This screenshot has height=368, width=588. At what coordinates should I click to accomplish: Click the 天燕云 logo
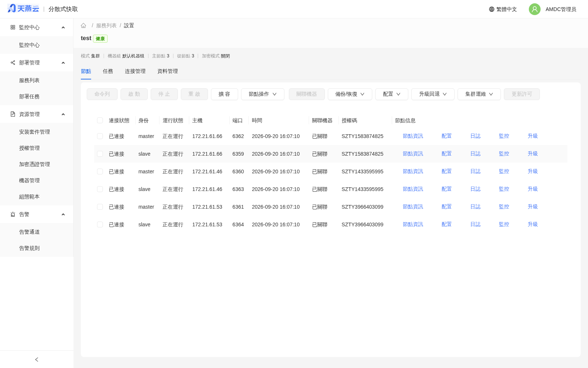tap(23, 8)
